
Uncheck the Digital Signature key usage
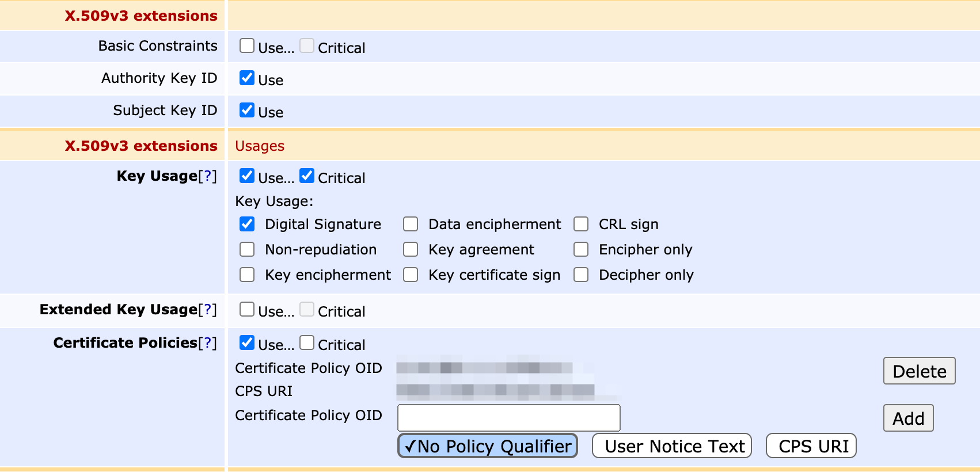[x=247, y=224]
